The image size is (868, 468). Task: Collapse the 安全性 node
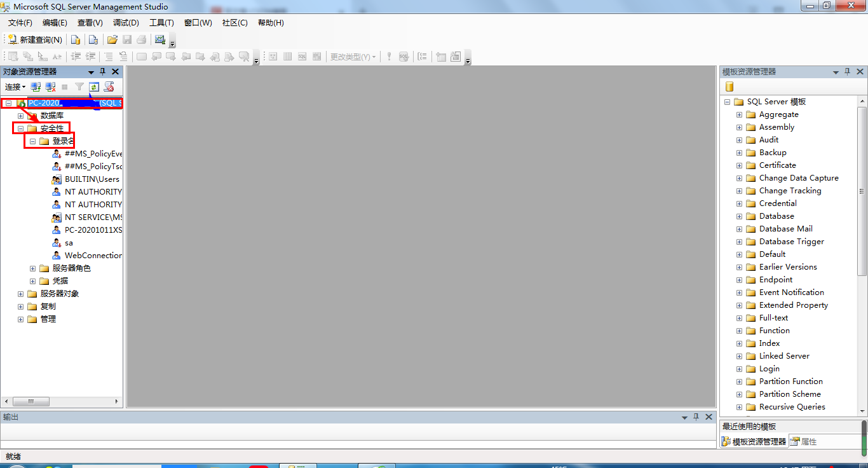click(x=20, y=128)
